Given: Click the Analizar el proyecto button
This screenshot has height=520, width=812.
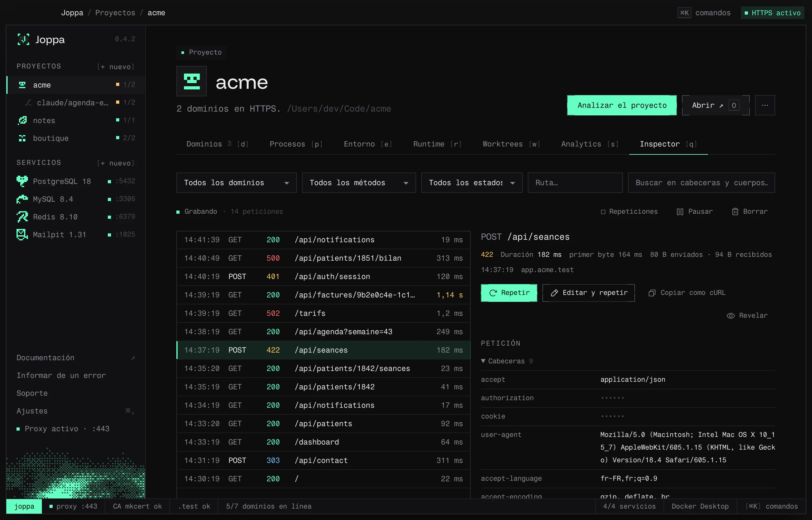Looking at the screenshot, I should click(622, 105).
